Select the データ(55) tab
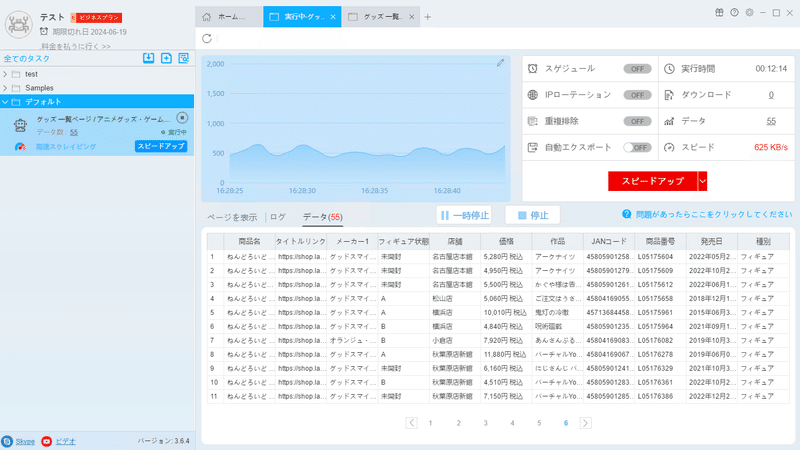Image resolution: width=800 pixels, height=450 pixels. 322,217
